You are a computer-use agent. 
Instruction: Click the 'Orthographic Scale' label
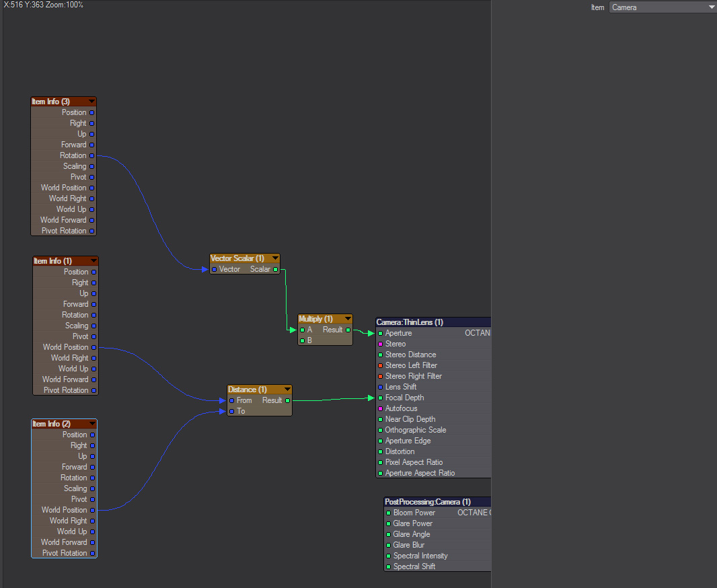click(415, 430)
